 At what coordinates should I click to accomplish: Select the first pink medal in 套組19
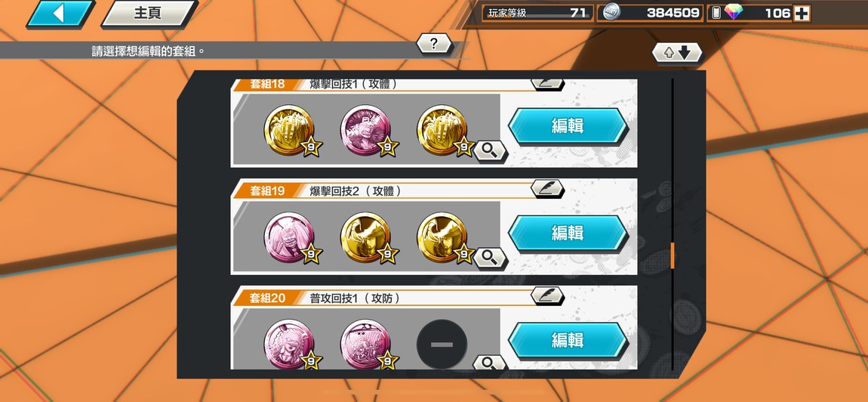click(289, 237)
